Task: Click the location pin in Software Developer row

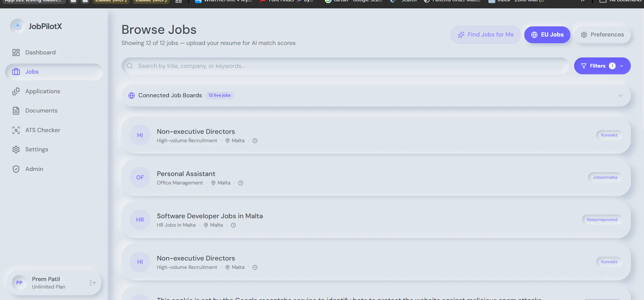Action: (x=206, y=225)
